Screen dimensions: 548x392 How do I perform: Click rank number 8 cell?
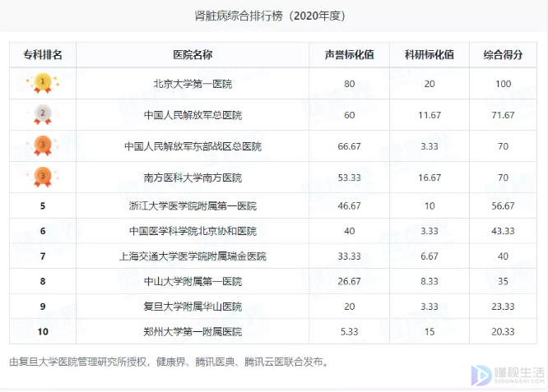click(x=43, y=281)
